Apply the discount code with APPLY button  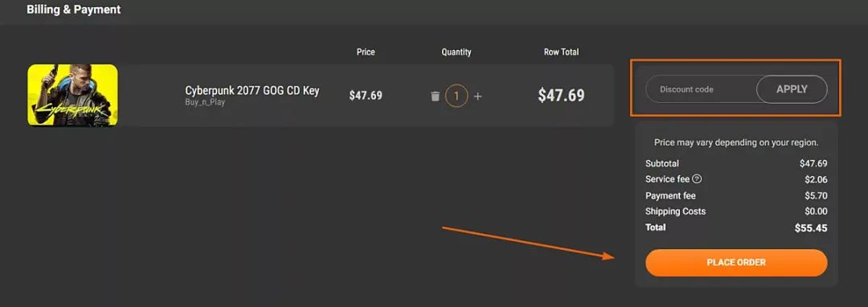[x=792, y=89]
